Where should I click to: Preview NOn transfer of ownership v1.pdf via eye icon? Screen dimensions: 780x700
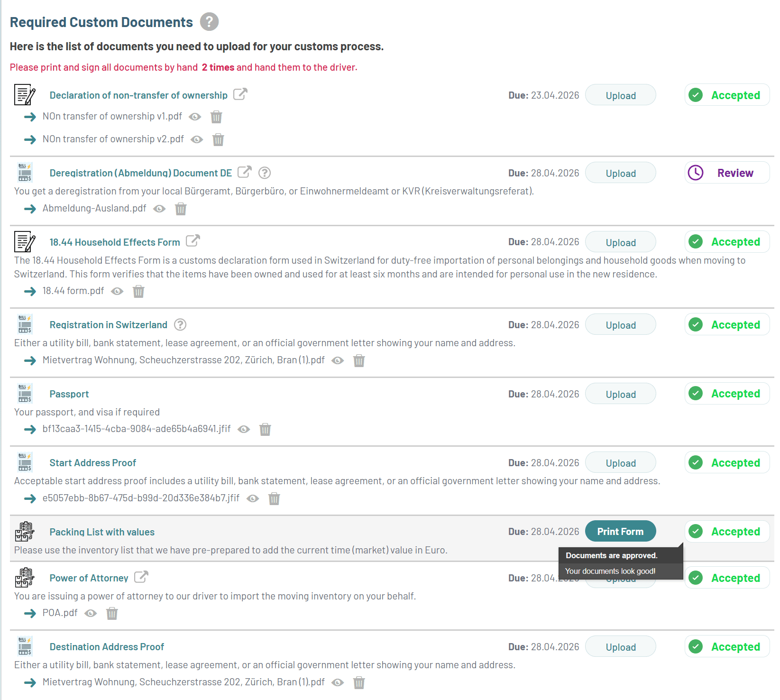195,117
